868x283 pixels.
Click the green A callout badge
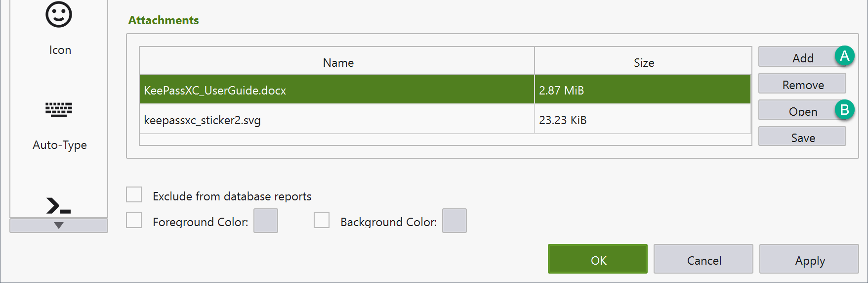click(844, 56)
